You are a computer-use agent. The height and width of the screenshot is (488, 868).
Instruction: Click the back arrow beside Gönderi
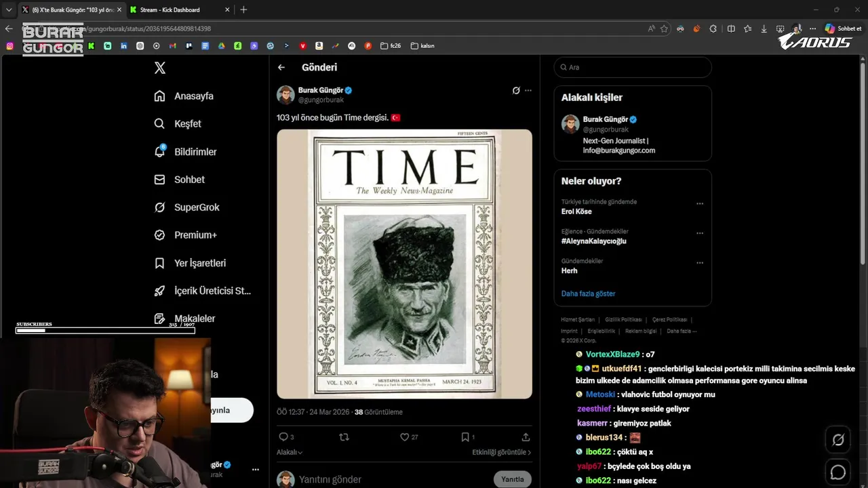[281, 67]
